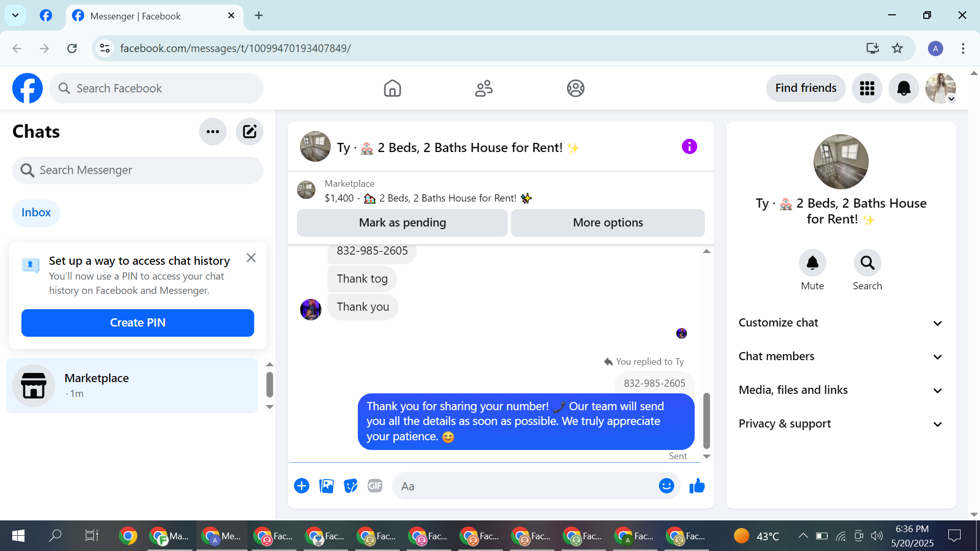Click the Search Messenger input field
The height and width of the screenshot is (551, 980).
click(138, 170)
